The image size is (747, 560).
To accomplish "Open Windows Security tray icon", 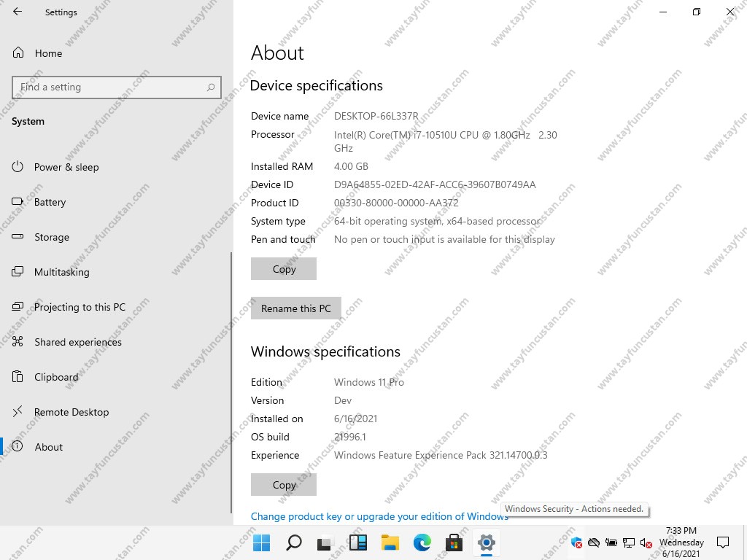I will point(576,542).
